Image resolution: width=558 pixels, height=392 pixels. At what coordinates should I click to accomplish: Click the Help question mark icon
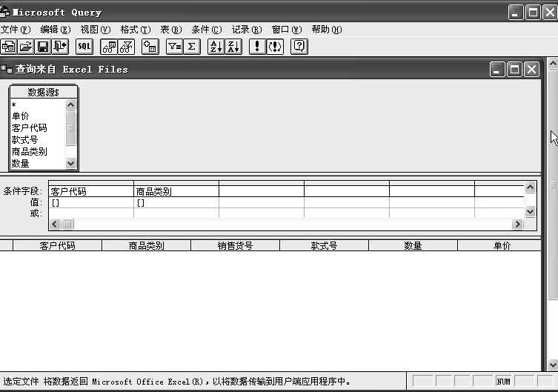coord(299,47)
